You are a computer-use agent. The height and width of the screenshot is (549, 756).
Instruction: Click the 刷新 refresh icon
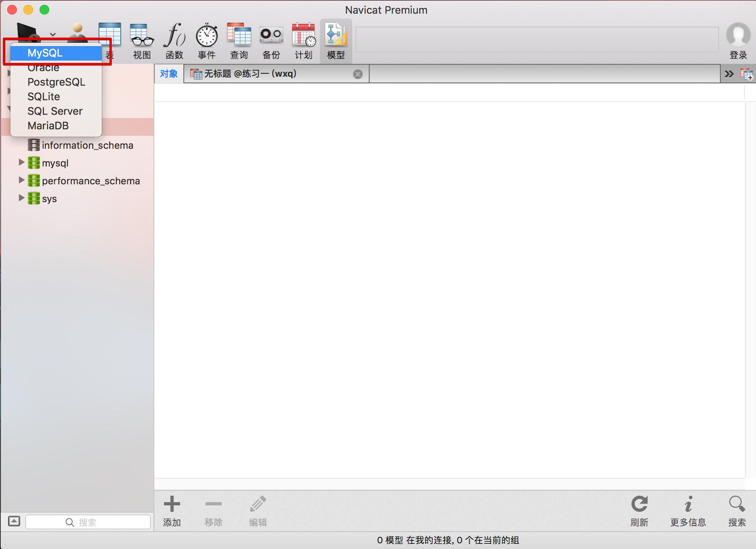(x=639, y=504)
